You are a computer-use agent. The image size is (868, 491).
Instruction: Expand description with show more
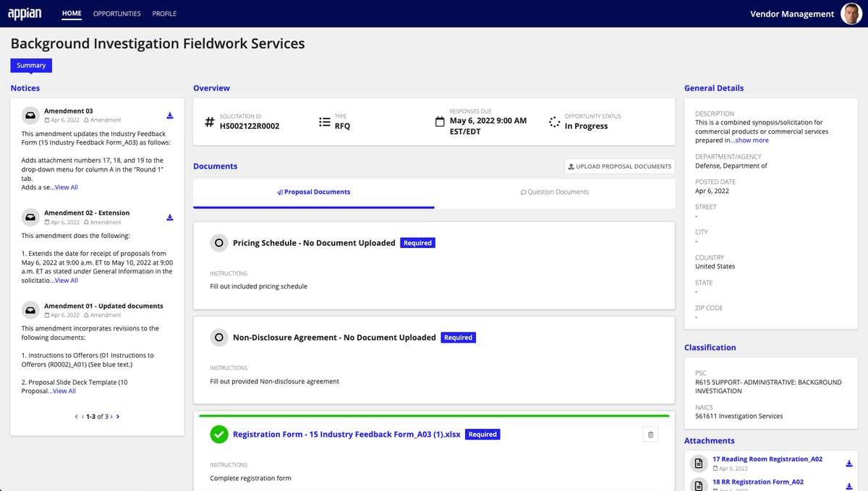point(752,140)
